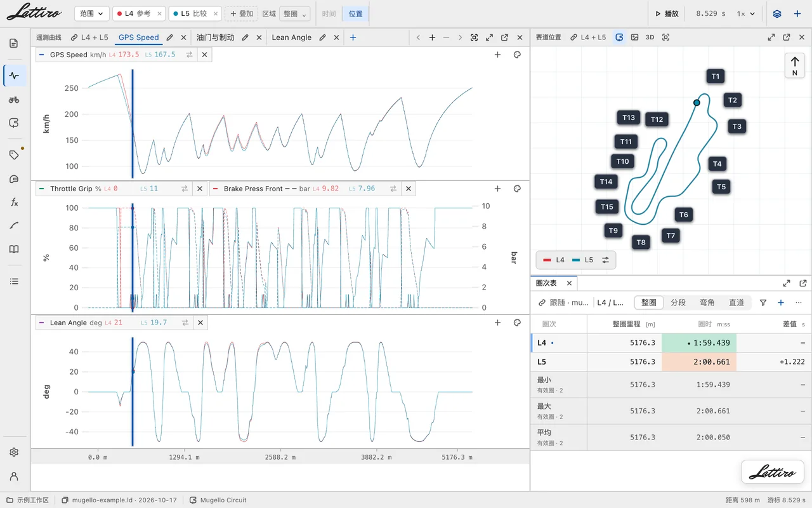Open the library book sidebar icon
This screenshot has width=812, height=508.
[14, 249]
